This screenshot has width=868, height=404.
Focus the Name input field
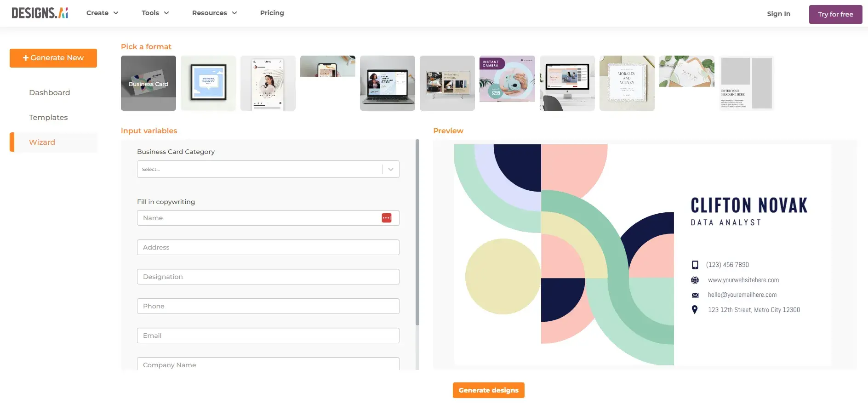[x=268, y=218]
